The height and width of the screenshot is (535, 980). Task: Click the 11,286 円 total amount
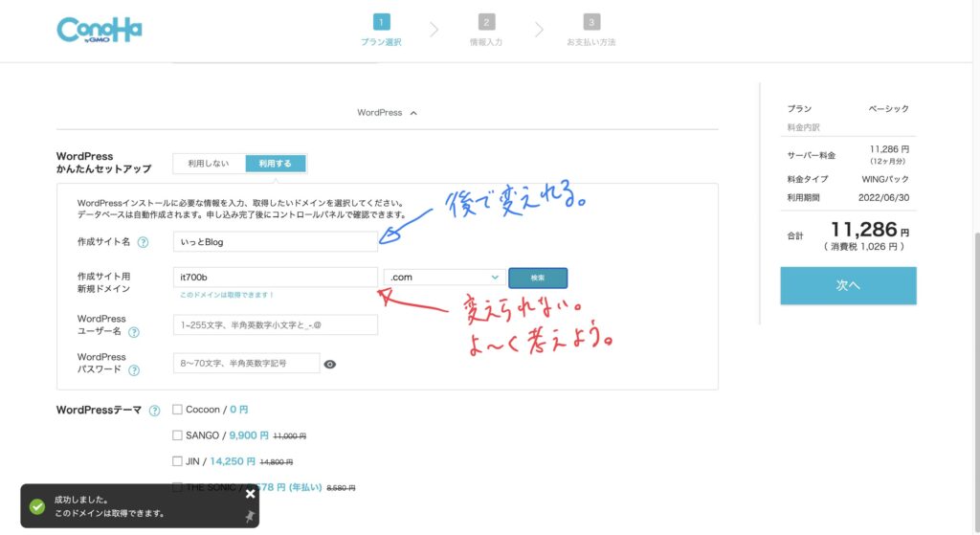pos(869,230)
